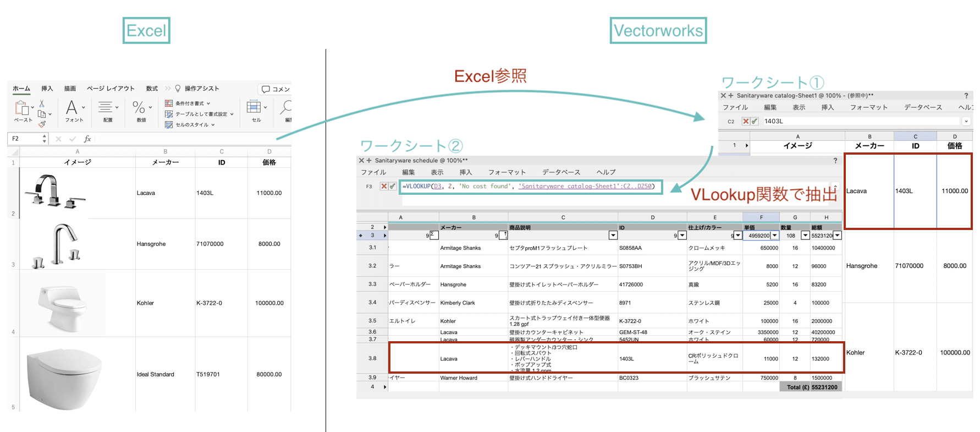Open 編集 menu in Sanitaryware catalog

(x=770, y=107)
